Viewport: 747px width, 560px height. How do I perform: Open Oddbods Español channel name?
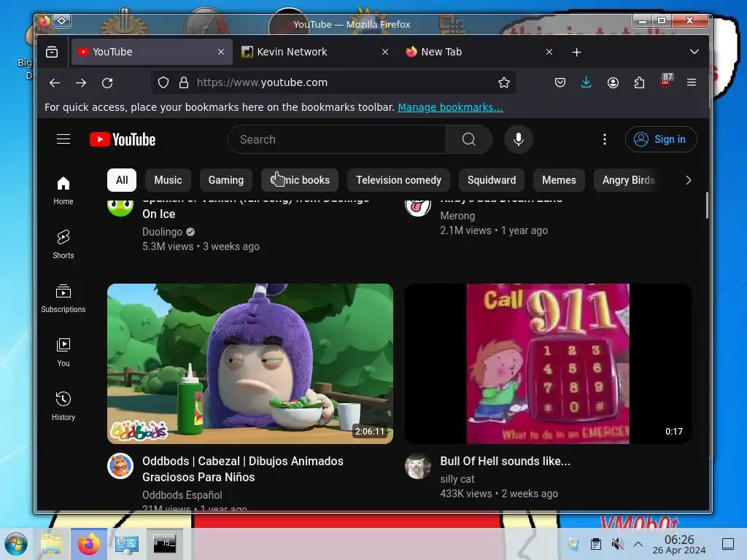click(182, 495)
